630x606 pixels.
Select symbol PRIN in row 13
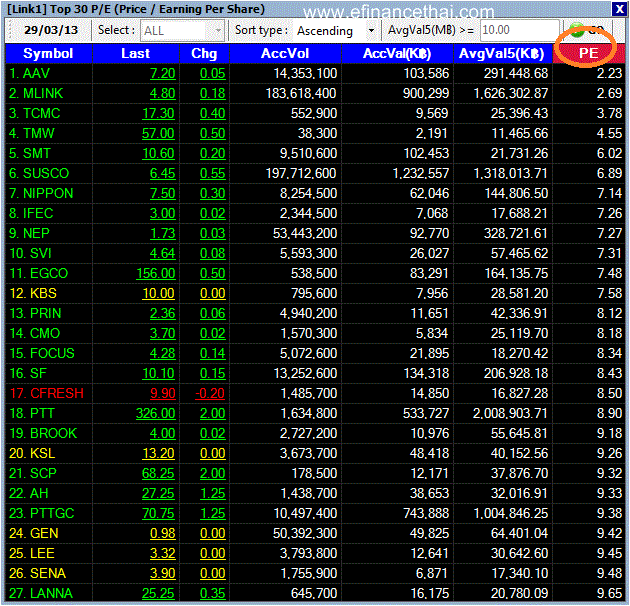[x=45, y=313]
